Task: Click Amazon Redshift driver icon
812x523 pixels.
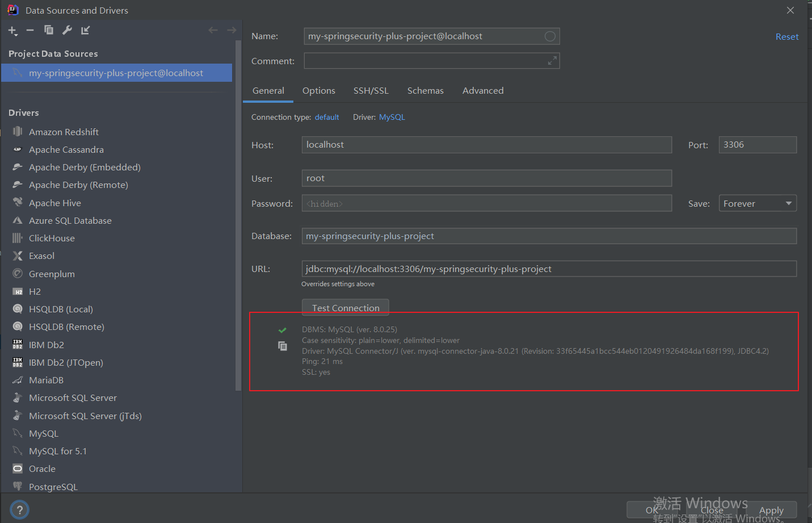Action: pos(18,132)
